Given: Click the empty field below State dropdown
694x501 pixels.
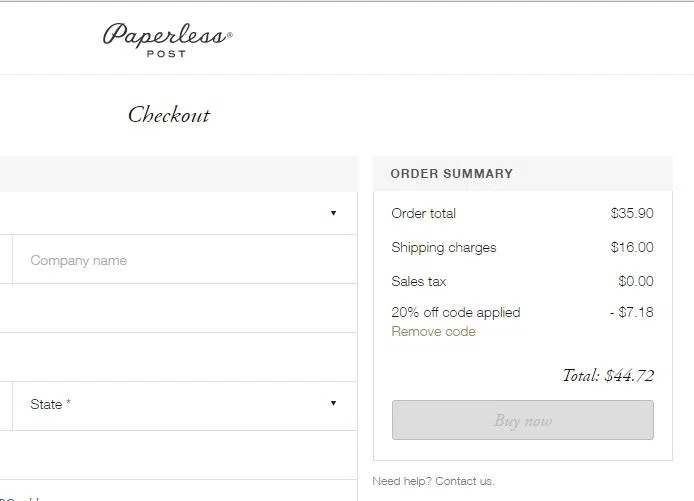Looking at the screenshot, I should tap(178, 455).
